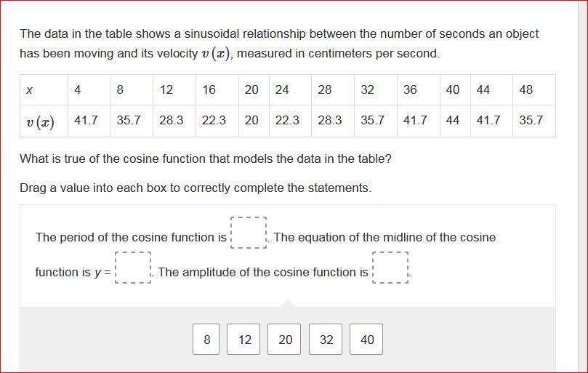Pick the answer tile labeled 20

coord(284,340)
